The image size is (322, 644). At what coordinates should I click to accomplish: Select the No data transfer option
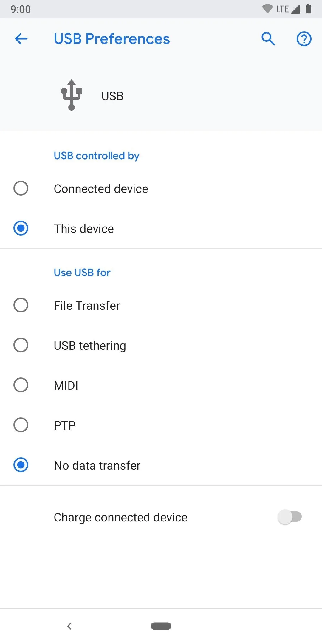(x=161, y=465)
